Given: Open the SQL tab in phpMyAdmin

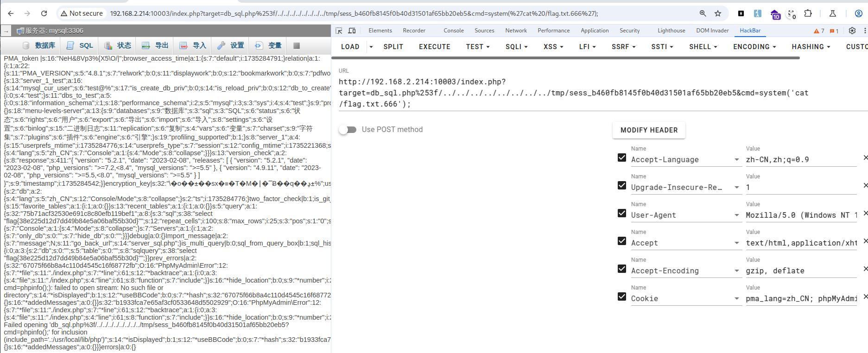Looking at the screenshot, I should tap(80, 45).
